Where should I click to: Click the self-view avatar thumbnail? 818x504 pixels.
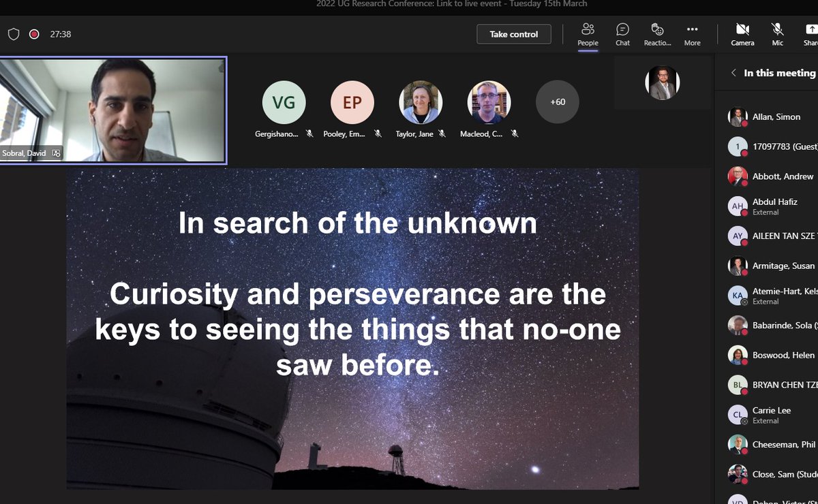(x=662, y=82)
